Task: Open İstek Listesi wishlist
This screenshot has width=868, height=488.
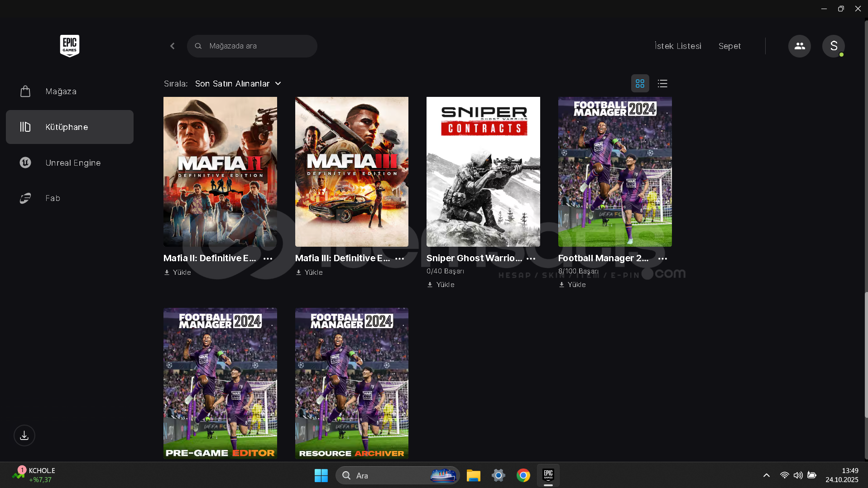Action: pos(678,46)
